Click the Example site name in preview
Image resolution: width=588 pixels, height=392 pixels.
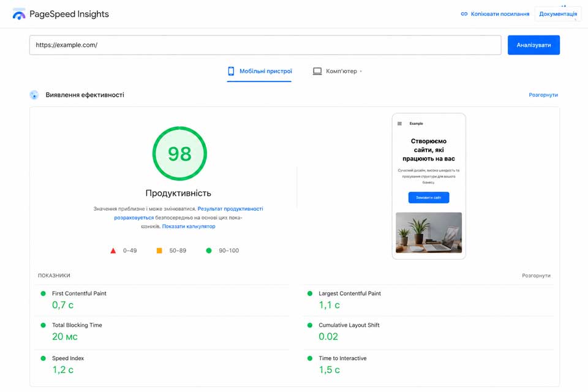point(416,123)
